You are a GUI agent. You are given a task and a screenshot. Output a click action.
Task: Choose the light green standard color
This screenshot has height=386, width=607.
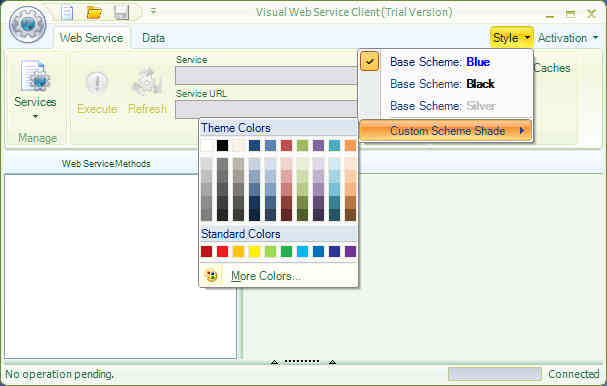271,252
